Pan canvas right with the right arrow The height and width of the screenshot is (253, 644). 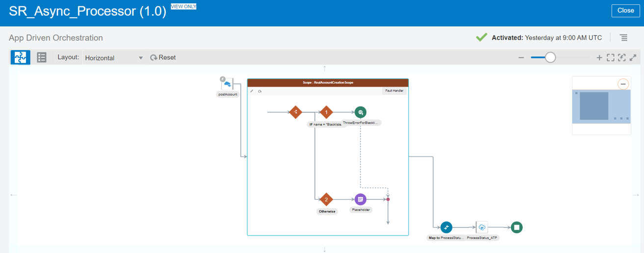(636, 195)
